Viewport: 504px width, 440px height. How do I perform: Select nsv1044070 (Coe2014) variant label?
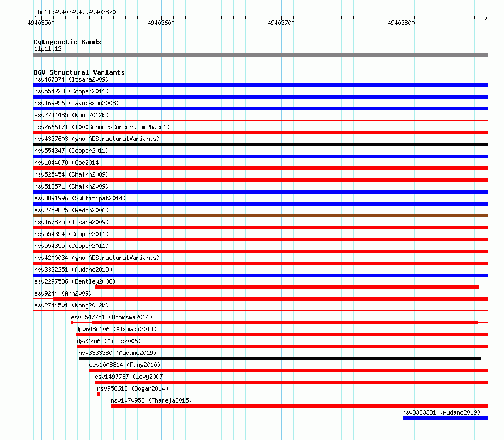coord(68,163)
